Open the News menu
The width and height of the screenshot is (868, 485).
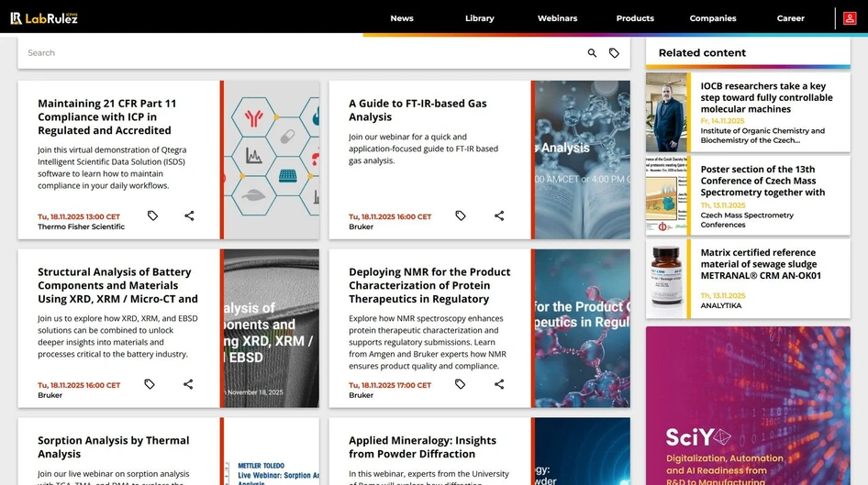402,18
